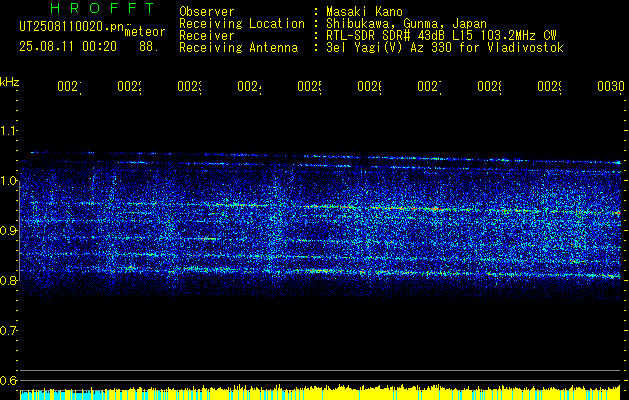Select the timestamp 25.08.11 00:20
629x400 pixels.
[68, 47]
